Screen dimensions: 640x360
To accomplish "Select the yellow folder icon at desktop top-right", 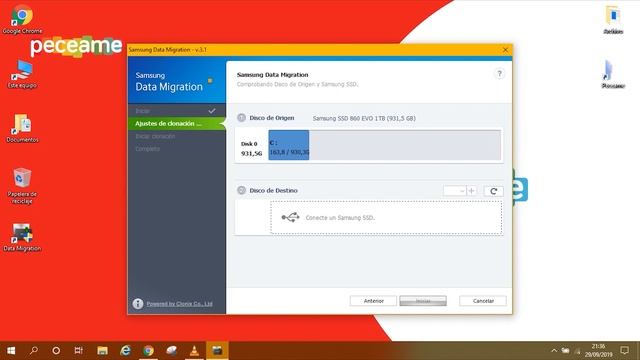I will click(613, 20).
